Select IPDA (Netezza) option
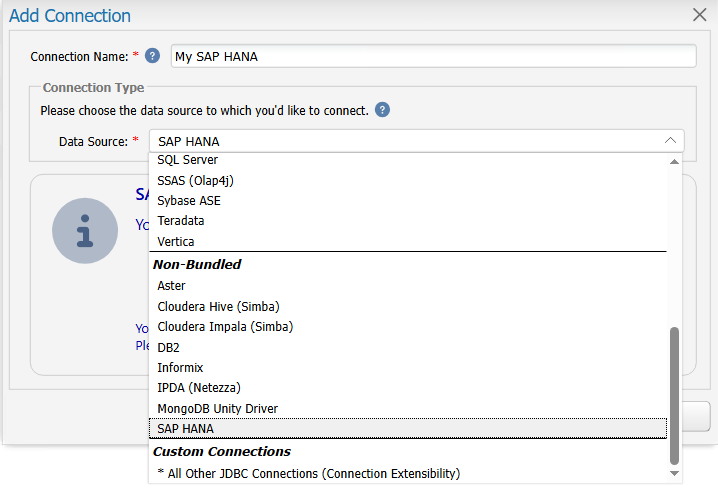The height and width of the screenshot is (491, 718). pyautogui.click(x=408, y=388)
